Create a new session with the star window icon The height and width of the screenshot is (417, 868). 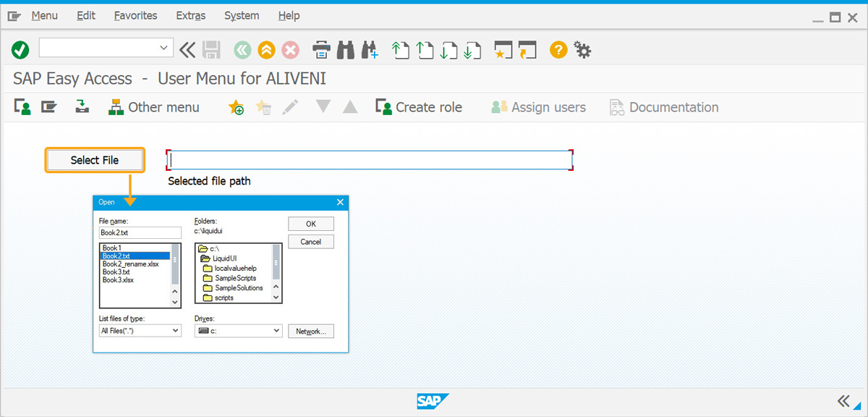click(503, 49)
